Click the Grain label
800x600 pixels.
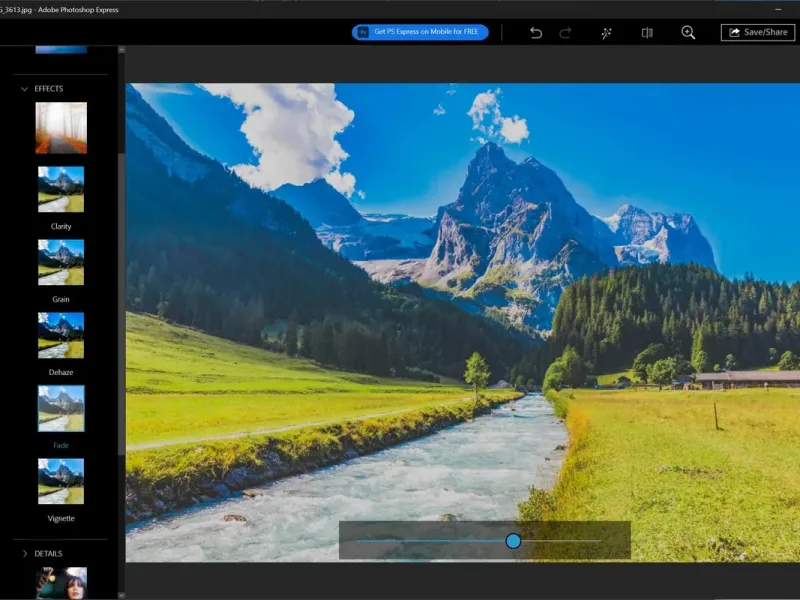pyautogui.click(x=61, y=299)
